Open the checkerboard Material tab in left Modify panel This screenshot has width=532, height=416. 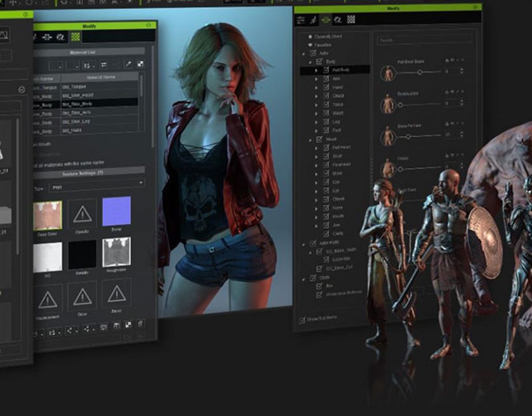pyautogui.click(x=76, y=37)
